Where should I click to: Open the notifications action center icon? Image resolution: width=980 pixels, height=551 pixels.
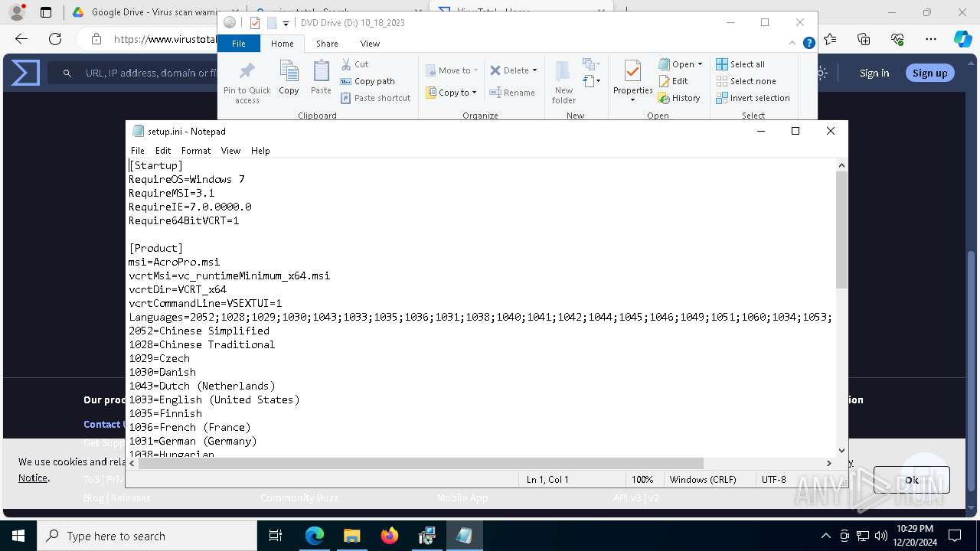(x=955, y=536)
